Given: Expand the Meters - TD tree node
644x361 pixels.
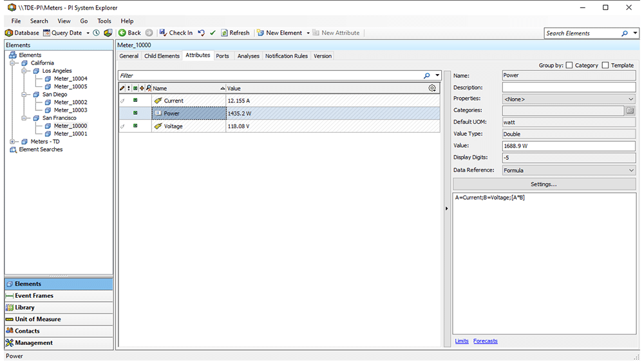Looking at the screenshot, I should [x=14, y=142].
